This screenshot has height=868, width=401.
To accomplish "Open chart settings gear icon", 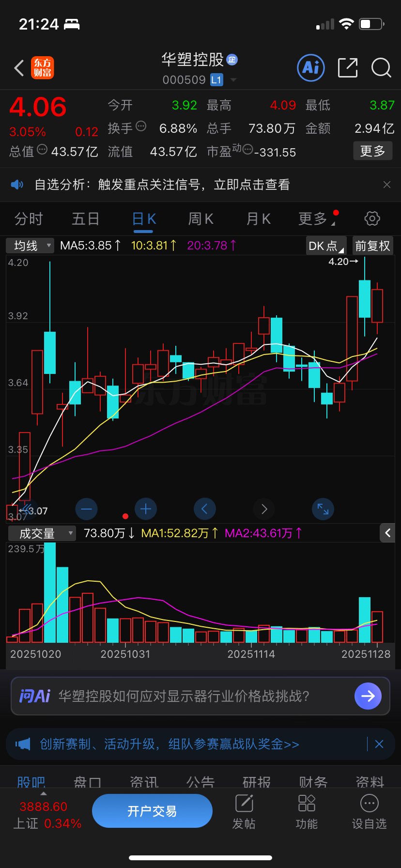I will tap(372, 218).
